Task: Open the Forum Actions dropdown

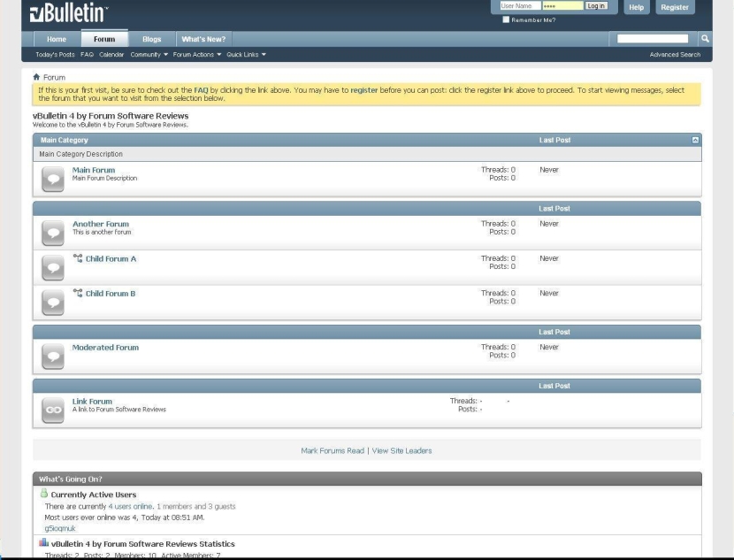Action: tap(195, 52)
